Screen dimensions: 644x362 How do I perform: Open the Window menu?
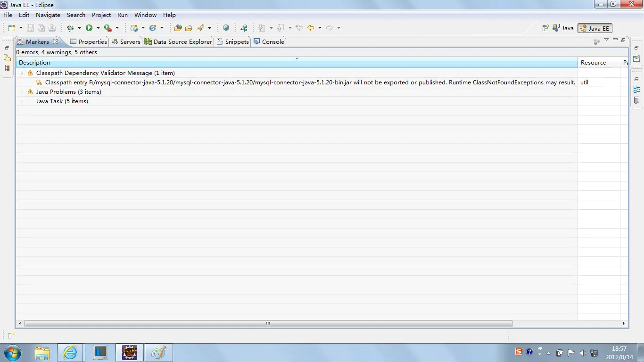point(145,15)
